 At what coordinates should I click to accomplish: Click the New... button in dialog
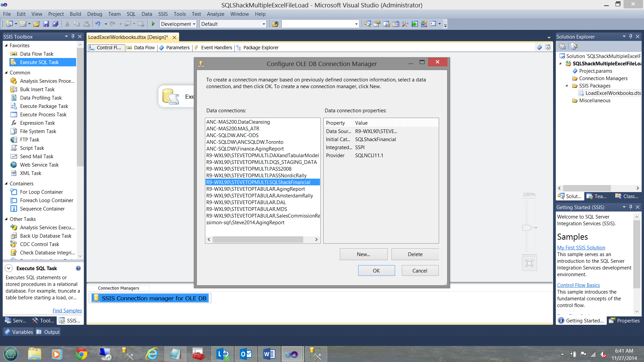tap(363, 254)
